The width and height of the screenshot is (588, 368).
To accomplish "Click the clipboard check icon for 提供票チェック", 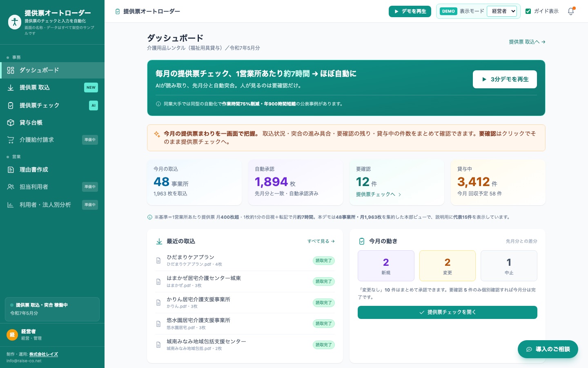I will pyautogui.click(x=11, y=105).
